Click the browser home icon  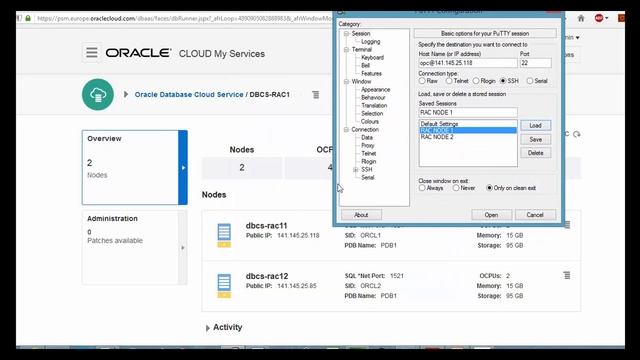(x=581, y=18)
